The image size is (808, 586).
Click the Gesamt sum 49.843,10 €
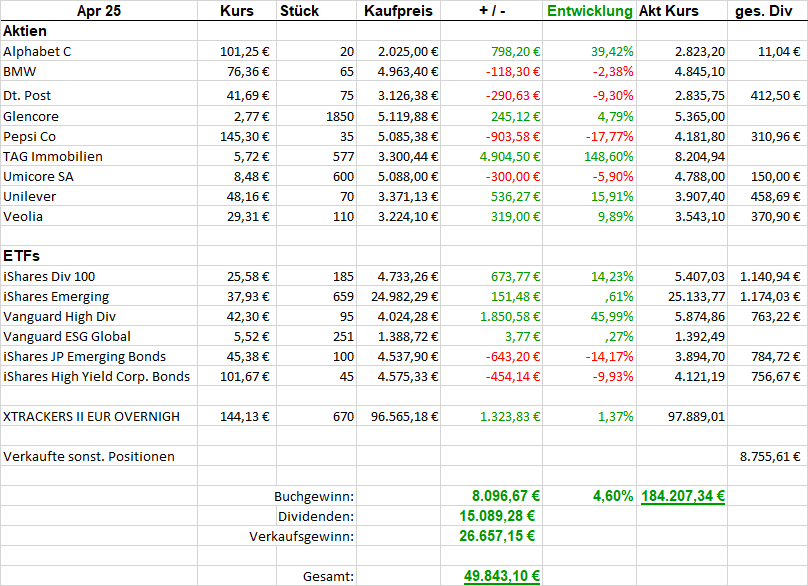503,575
